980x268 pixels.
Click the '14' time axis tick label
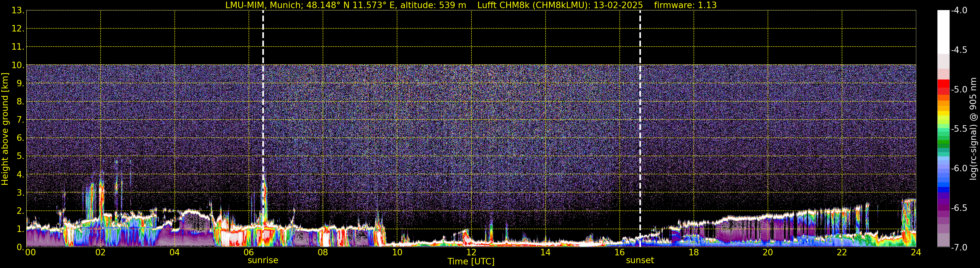545,252
